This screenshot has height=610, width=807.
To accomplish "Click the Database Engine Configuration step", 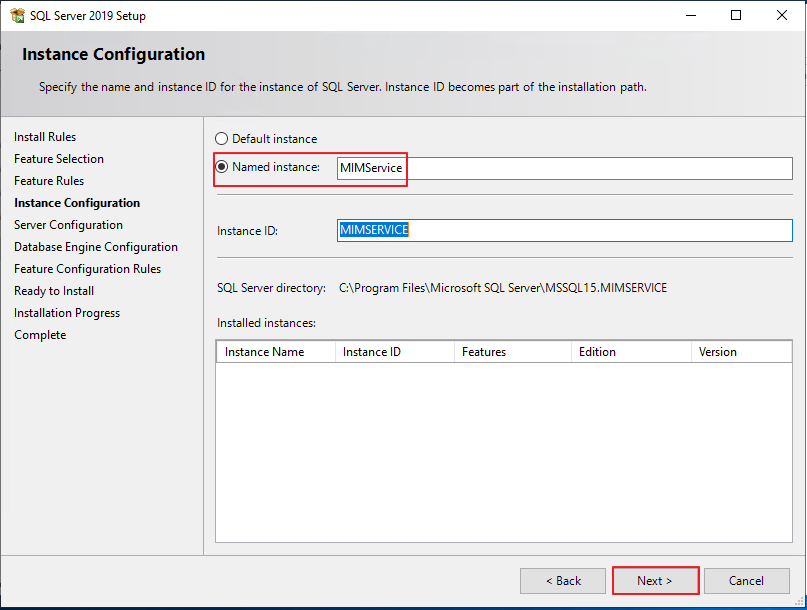I will tap(96, 247).
